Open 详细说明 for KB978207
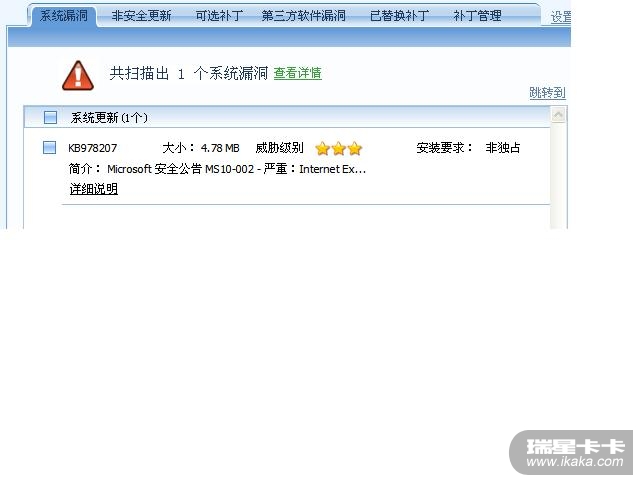 click(x=93, y=189)
